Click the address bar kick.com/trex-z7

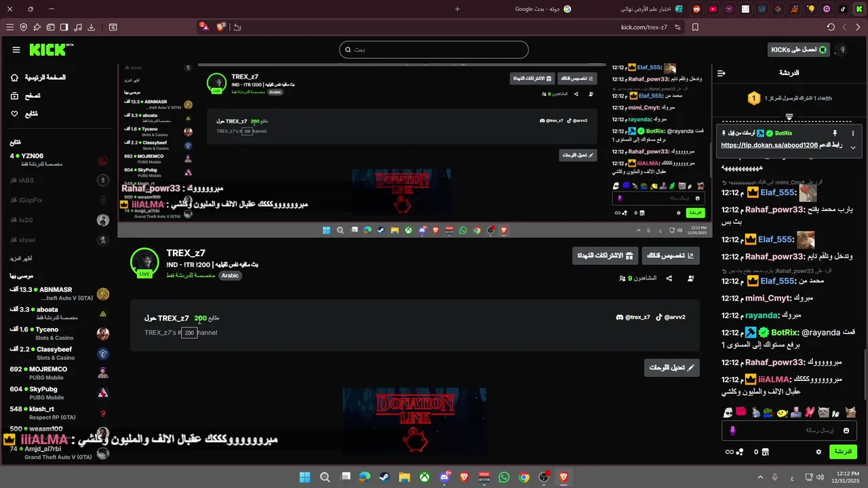[644, 27]
